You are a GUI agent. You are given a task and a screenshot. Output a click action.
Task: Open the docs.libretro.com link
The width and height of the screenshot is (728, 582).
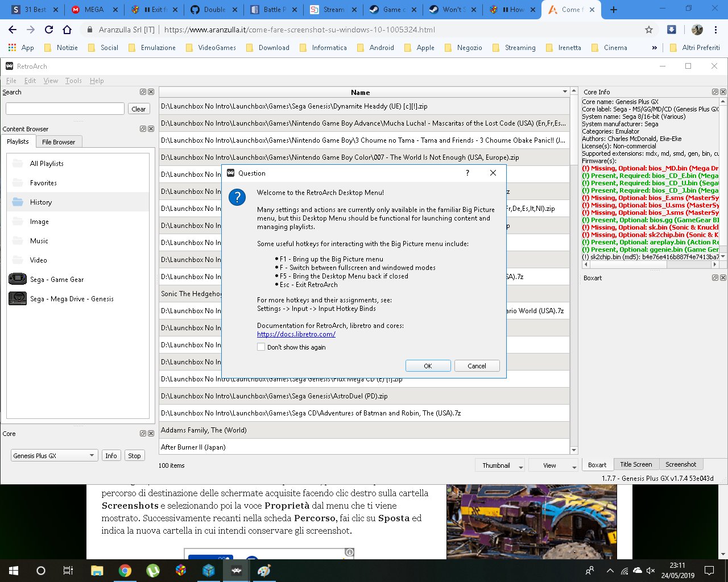coord(296,334)
